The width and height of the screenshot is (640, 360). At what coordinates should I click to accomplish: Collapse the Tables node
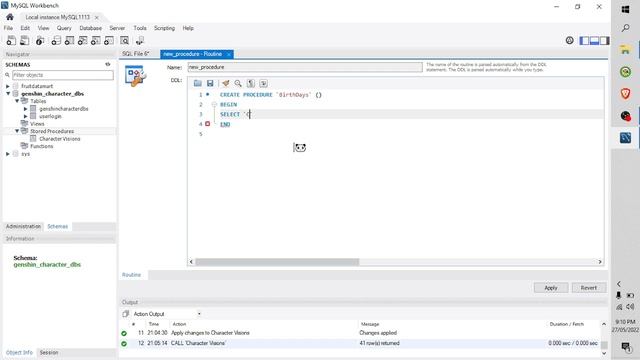tap(17, 101)
